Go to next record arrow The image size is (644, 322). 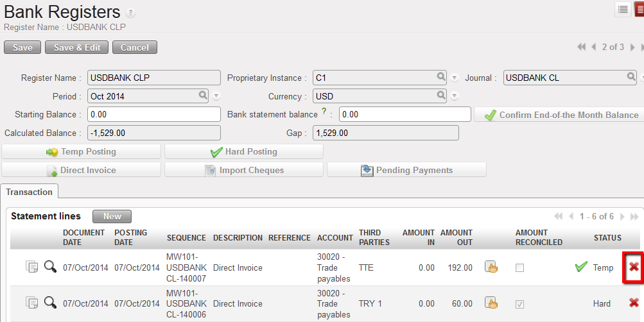(x=632, y=47)
